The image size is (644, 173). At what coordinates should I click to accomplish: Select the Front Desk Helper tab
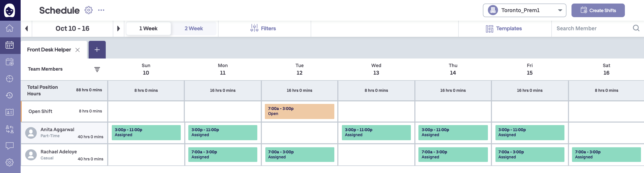click(49, 49)
